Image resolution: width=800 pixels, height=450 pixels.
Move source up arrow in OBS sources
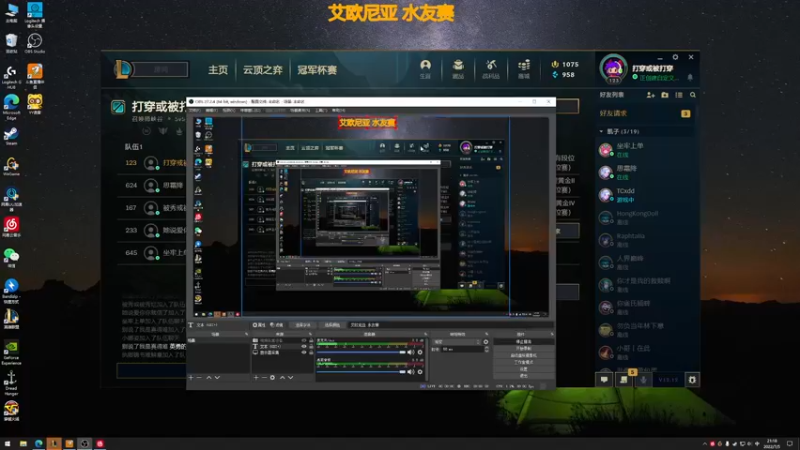coord(282,378)
